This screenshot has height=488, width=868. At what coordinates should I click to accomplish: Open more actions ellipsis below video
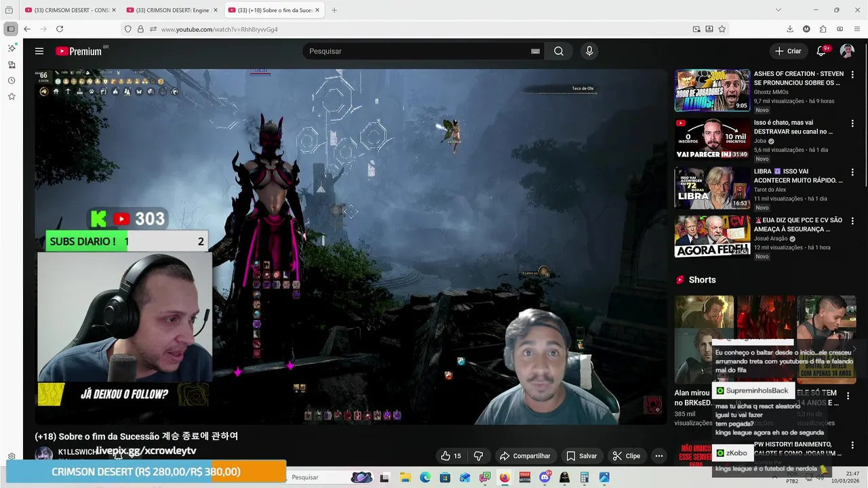click(x=658, y=456)
